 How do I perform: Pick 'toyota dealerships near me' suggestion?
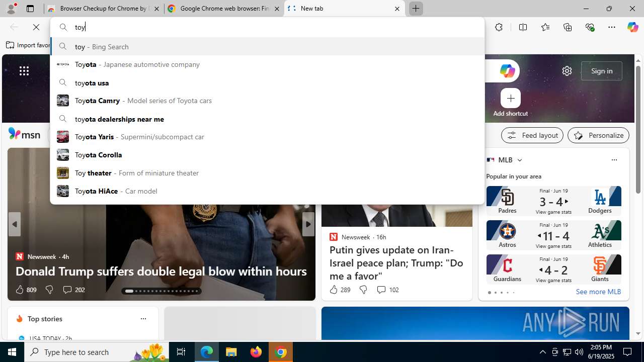click(x=267, y=119)
